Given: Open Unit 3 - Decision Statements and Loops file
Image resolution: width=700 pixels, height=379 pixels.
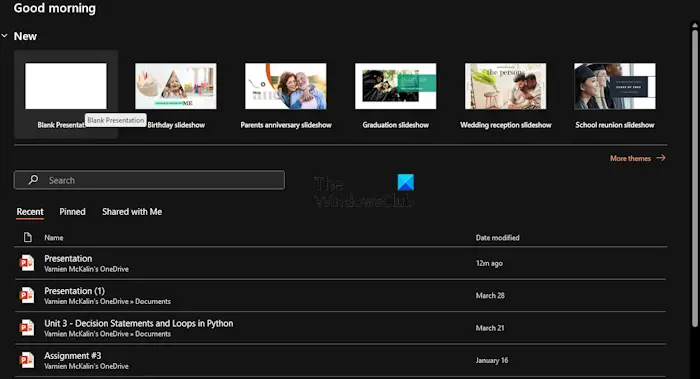Looking at the screenshot, I should point(340,328).
